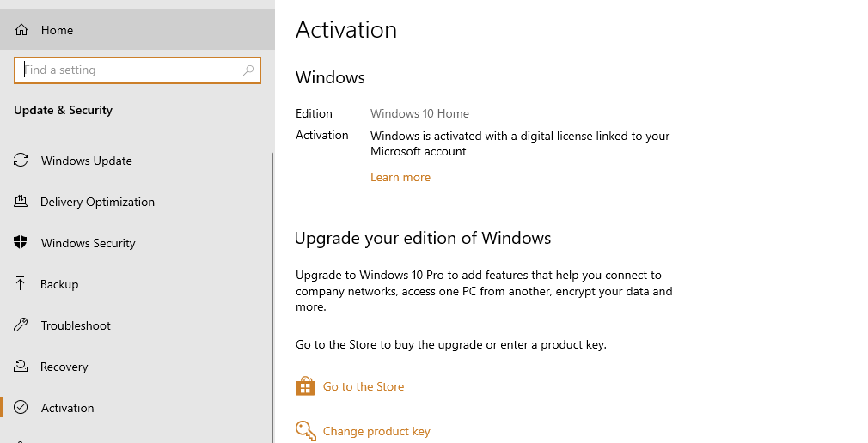Open Learn more about activation

click(x=400, y=177)
